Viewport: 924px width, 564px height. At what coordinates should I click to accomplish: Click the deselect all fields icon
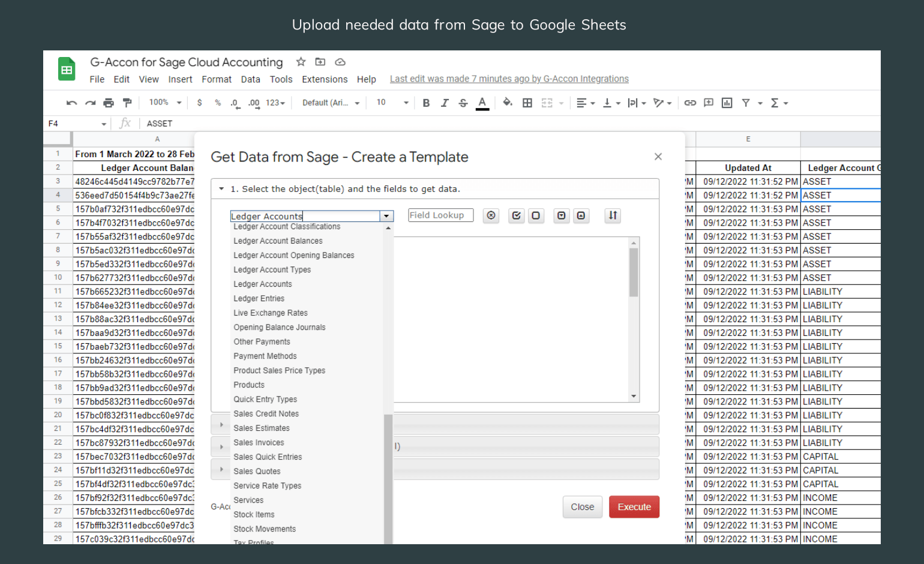tap(536, 215)
